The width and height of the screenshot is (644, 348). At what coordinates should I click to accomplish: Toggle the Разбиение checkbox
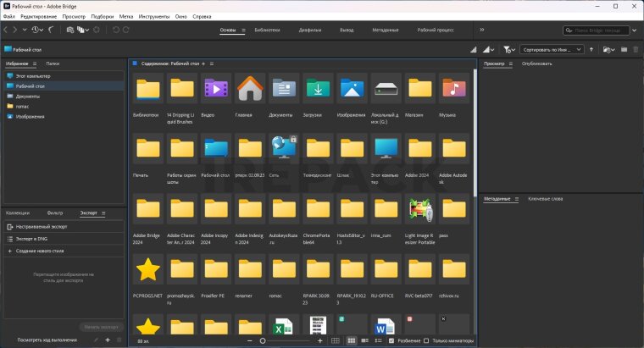390,340
